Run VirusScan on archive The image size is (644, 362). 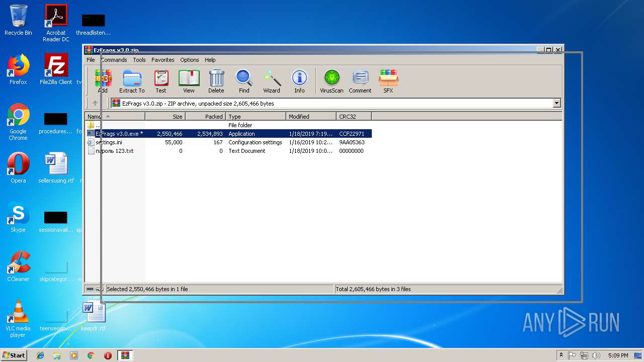point(332,81)
